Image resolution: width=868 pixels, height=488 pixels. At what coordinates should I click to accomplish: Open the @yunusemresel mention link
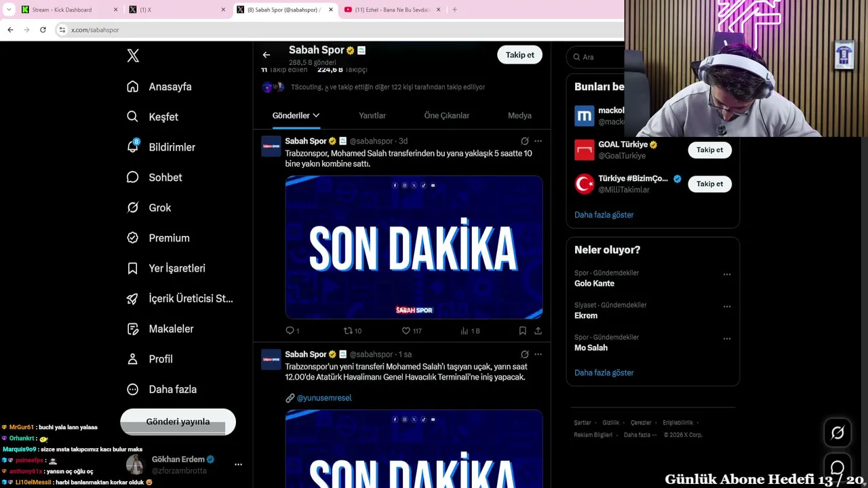(x=324, y=398)
